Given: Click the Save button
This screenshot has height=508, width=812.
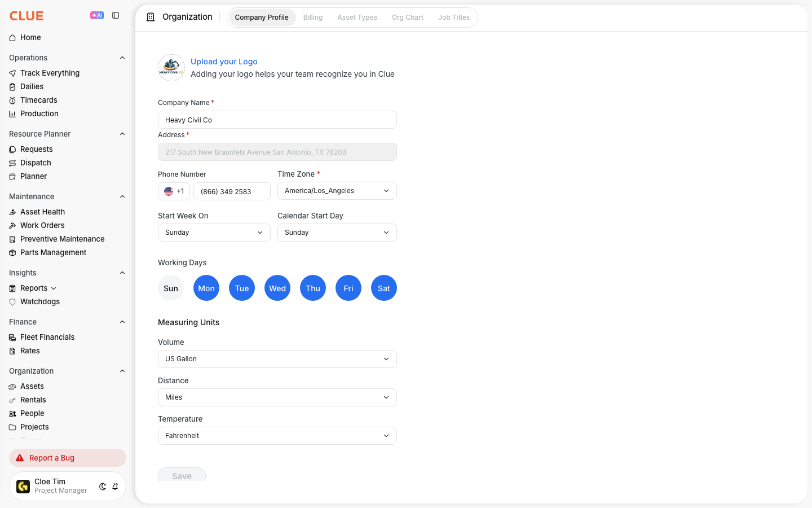Looking at the screenshot, I should [x=182, y=475].
